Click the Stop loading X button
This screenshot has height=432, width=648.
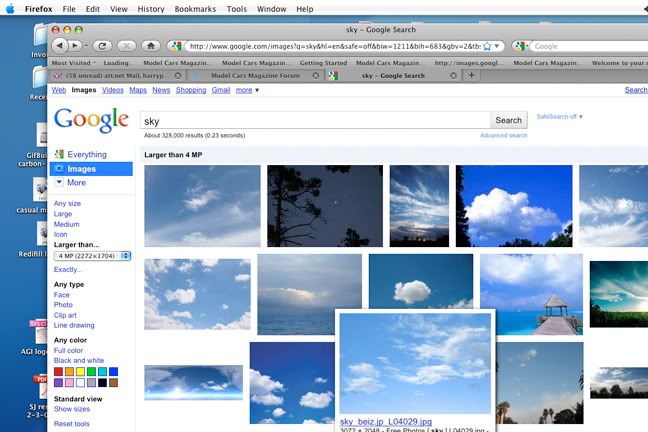click(x=126, y=45)
